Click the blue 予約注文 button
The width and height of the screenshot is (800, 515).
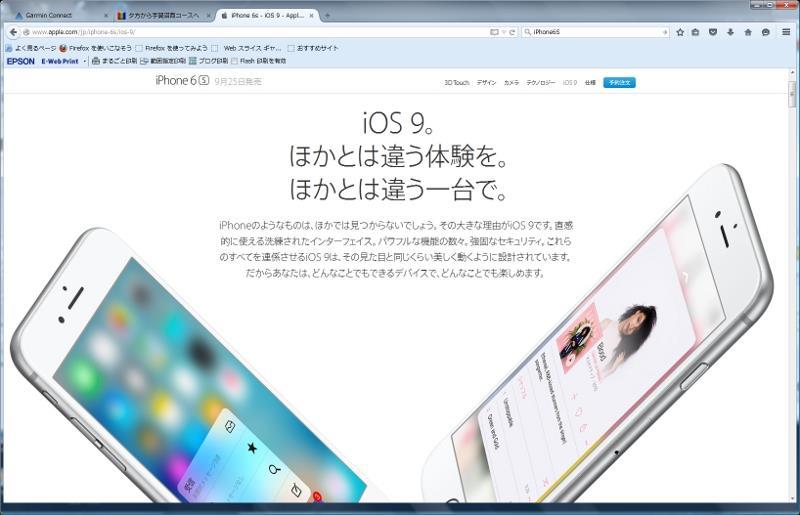click(619, 83)
